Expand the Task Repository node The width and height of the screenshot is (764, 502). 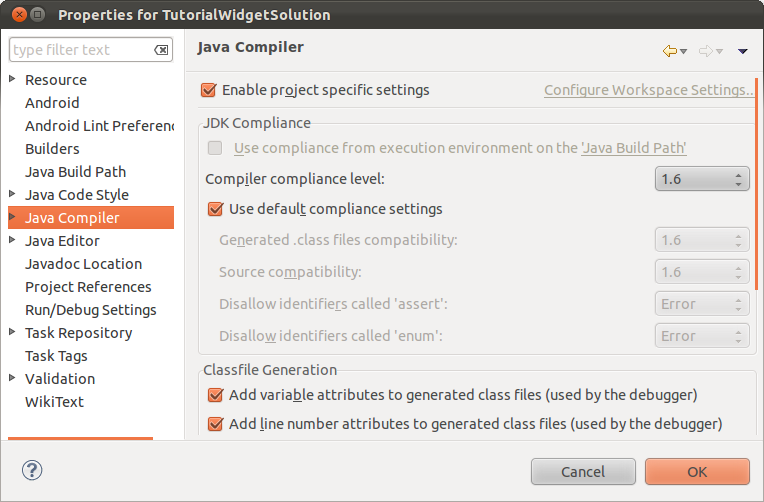[13, 331]
